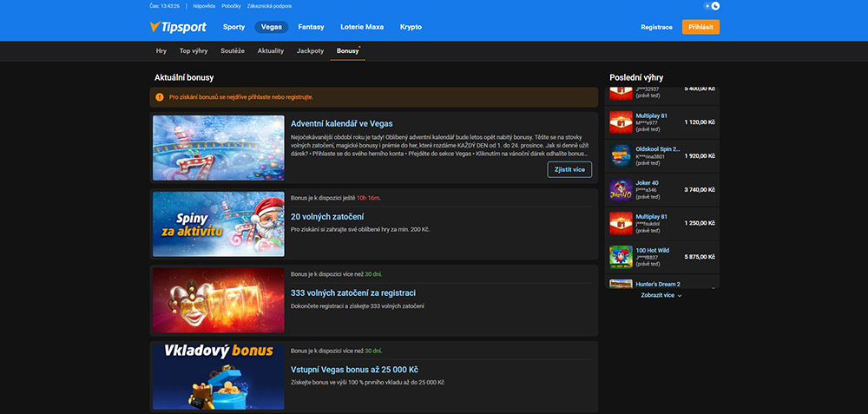Open the Fantasy section
This screenshot has height=414, width=868.
coord(311,27)
